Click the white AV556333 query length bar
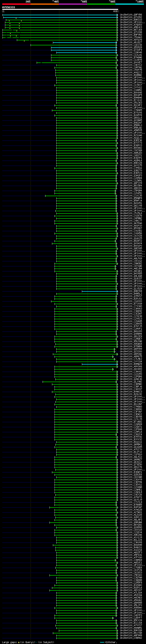This screenshot has height=644, width=146. pyautogui.click(x=60, y=9)
